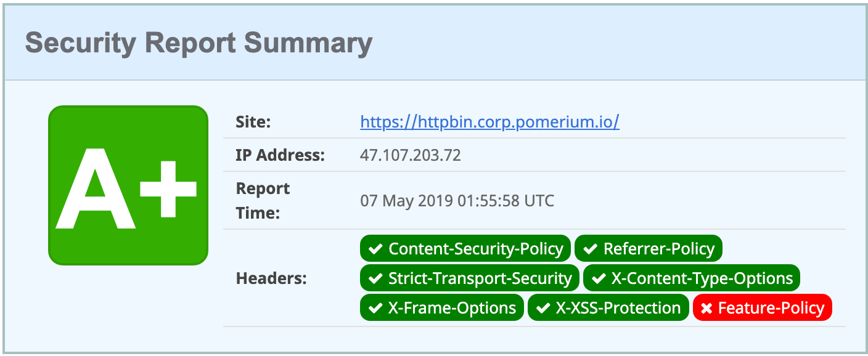Toggle the Feature-Policy header badge
Viewport: 868px width, 356px height.
pyautogui.click(x=763, y=307)
